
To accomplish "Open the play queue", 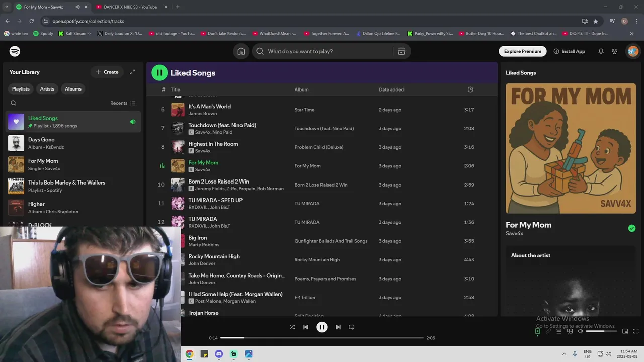I will [559, 331].
